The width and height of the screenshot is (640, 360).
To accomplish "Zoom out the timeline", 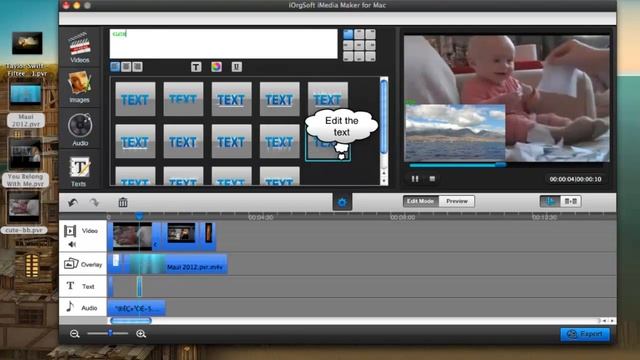I will point(74,334).
